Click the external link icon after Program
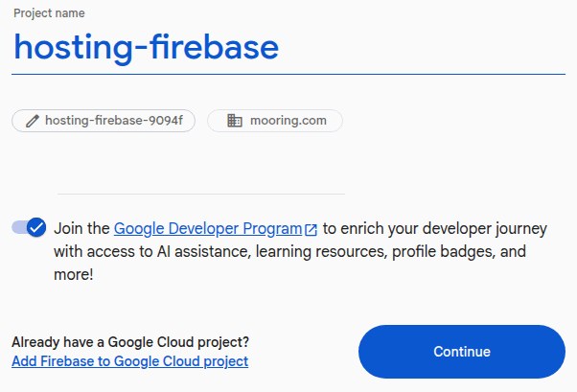 311,230
